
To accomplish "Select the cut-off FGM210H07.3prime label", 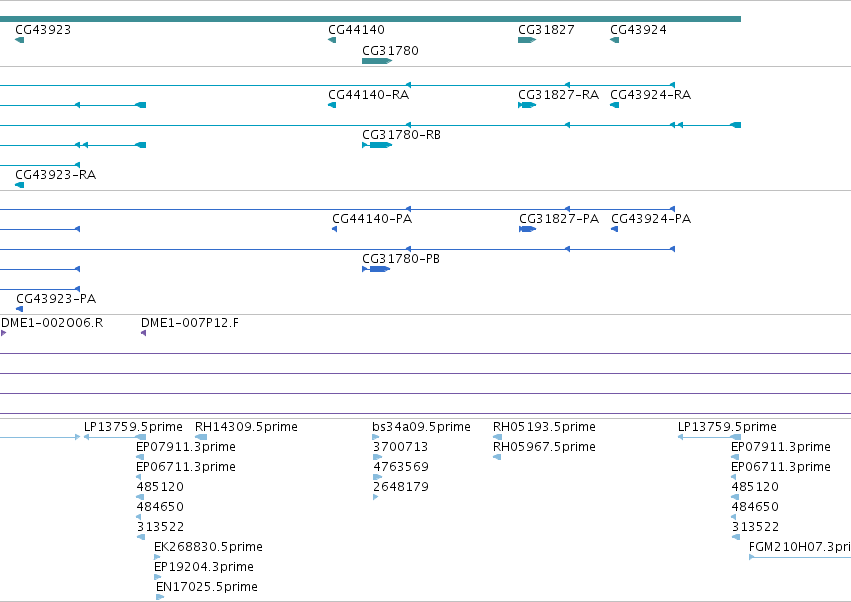I will (799, 547).
